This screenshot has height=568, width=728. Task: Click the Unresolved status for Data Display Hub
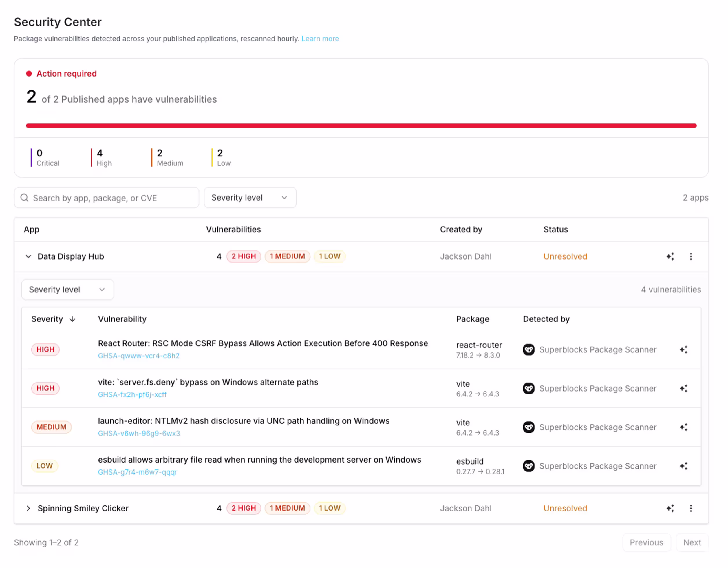tap(565, 256)
